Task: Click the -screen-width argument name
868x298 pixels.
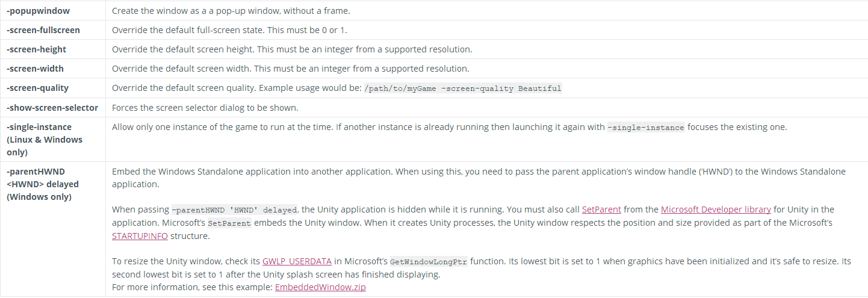Action: [x=35, y=69]
